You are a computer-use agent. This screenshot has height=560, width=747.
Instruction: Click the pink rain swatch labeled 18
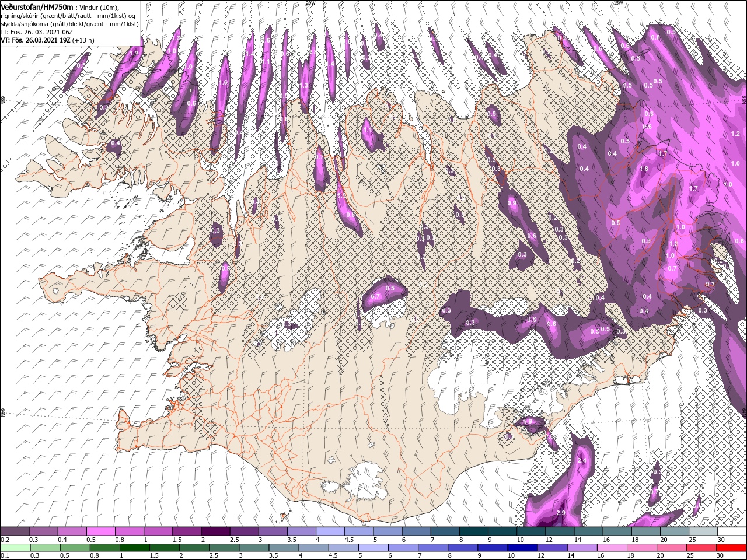tap(642, 547)
